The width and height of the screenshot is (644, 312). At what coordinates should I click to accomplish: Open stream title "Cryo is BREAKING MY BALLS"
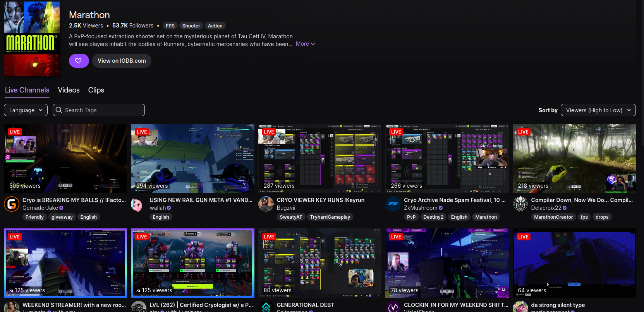pyautogui.click(x=74, y=200)
